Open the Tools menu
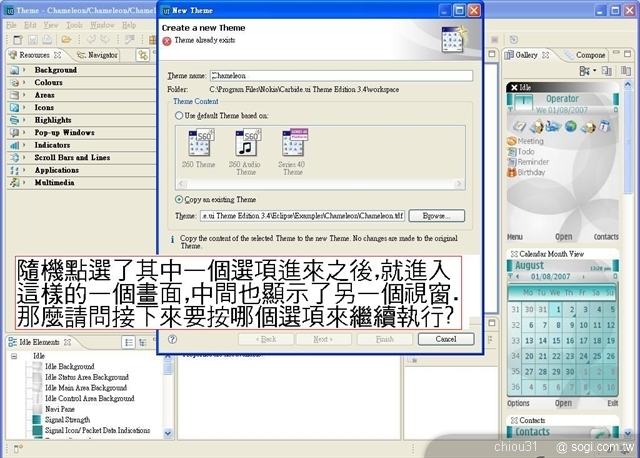 (x=74, y=25)
